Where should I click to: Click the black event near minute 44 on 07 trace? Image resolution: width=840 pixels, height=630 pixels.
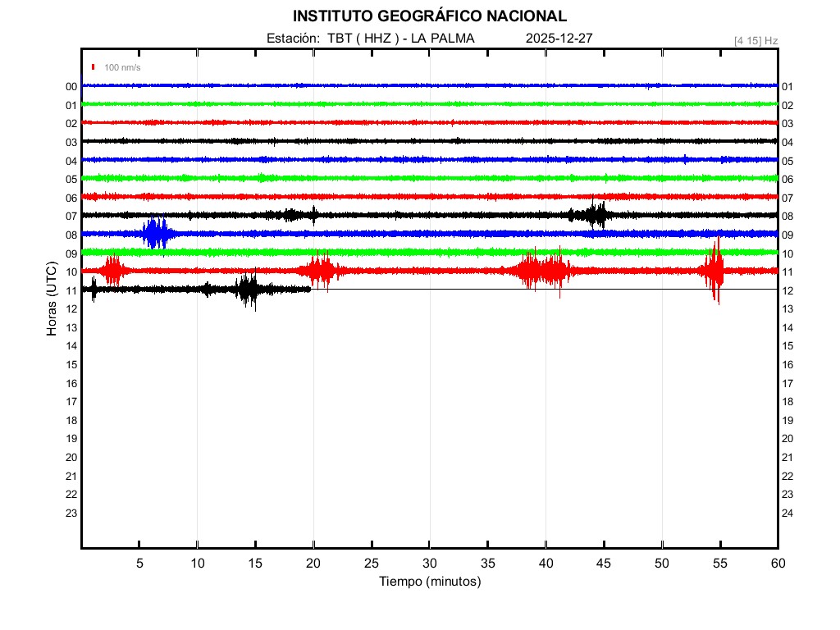596,215
